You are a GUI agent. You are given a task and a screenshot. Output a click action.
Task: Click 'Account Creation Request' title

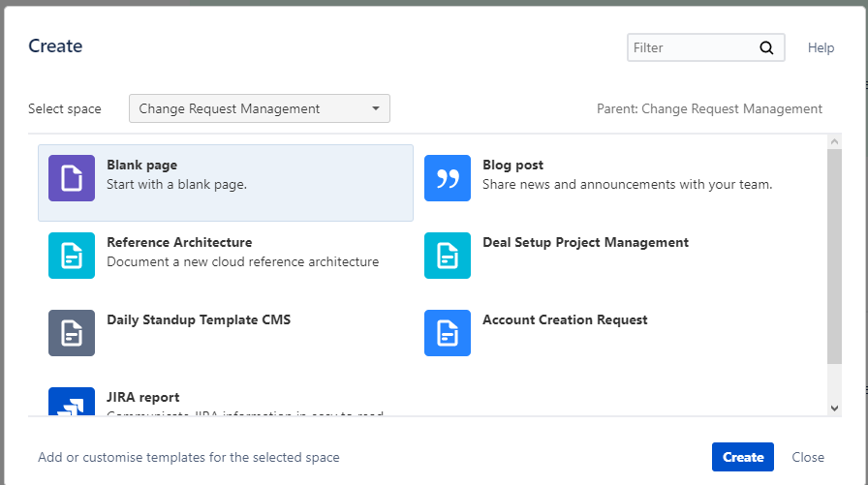(x=565, y=319)
